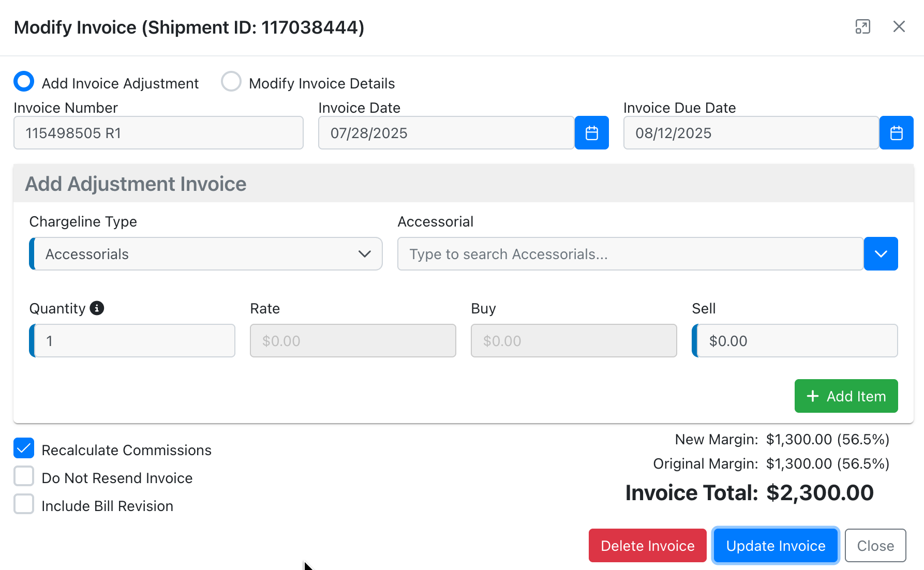Click the Invoice Date text field

[446, 133]
